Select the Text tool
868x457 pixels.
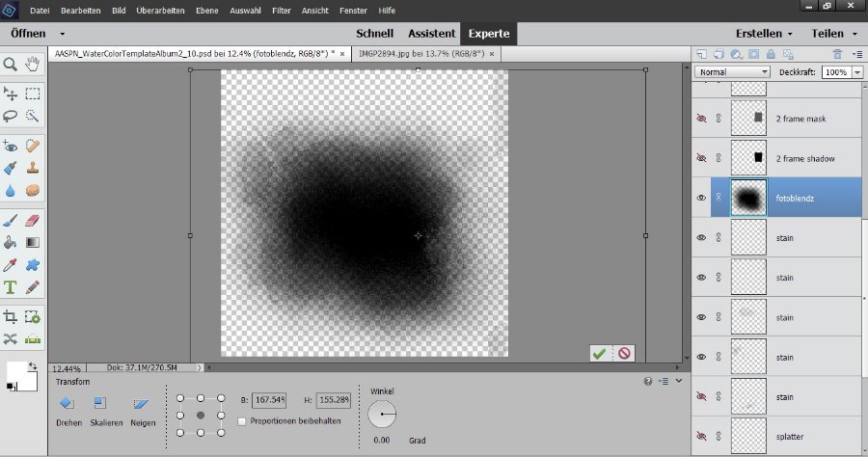[x=11, y=287]
